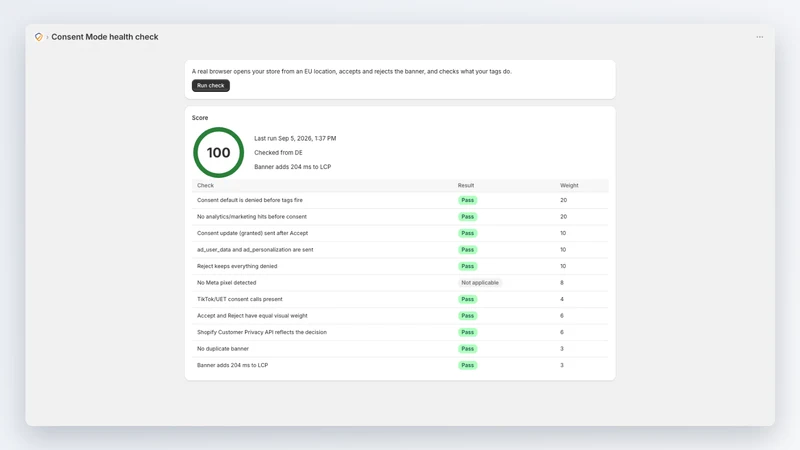This screenshot has height=450, width=800.
Task: Click Pass badge for TikTok/UET consent calls
Action: click(x=467, y=299)
